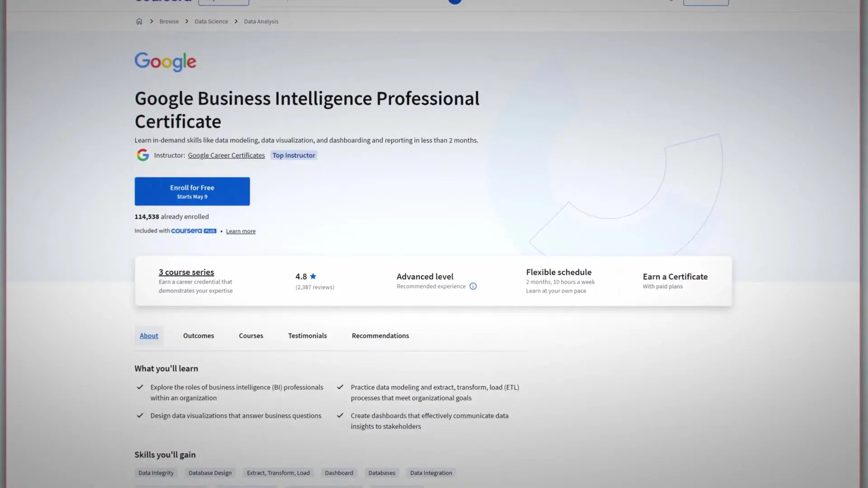Viewport: 868px width, 488px height.
Task: Click checkmark beside 'Create dashboards' item
Action: pos(340,416)
